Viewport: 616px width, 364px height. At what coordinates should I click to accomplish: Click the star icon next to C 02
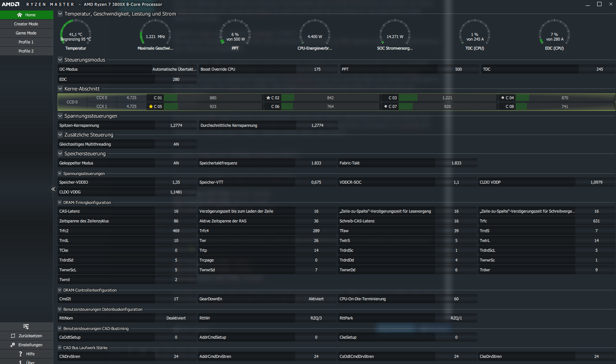tap(268, 98)
